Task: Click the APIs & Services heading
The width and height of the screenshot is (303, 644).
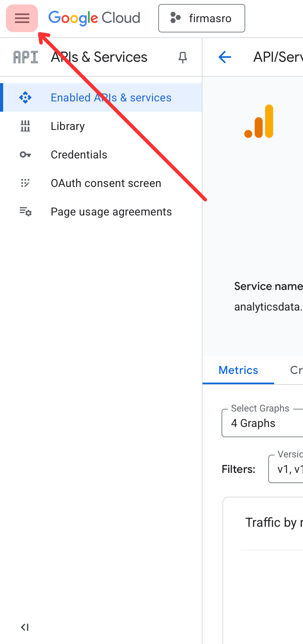Action: click(99, 57)
